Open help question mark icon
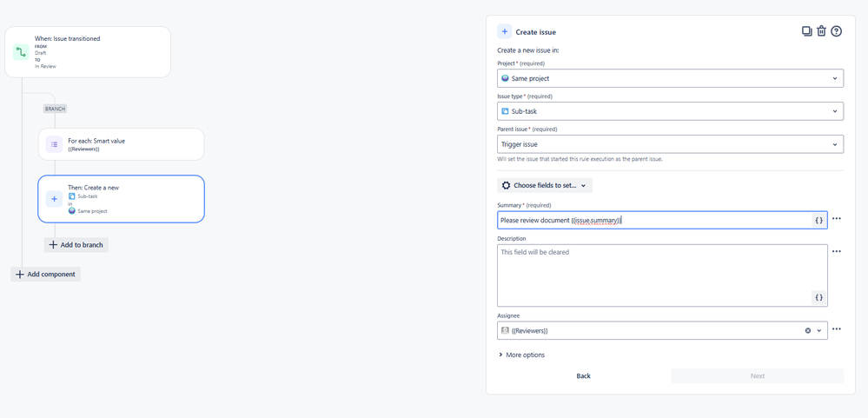Viewport: 868px width, 418px height. tap(837, 31)
